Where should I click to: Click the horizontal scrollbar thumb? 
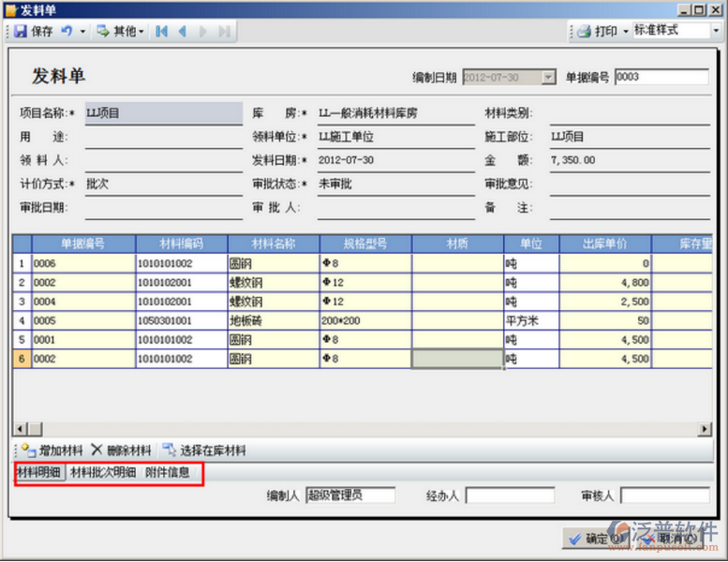coord(35,429)
